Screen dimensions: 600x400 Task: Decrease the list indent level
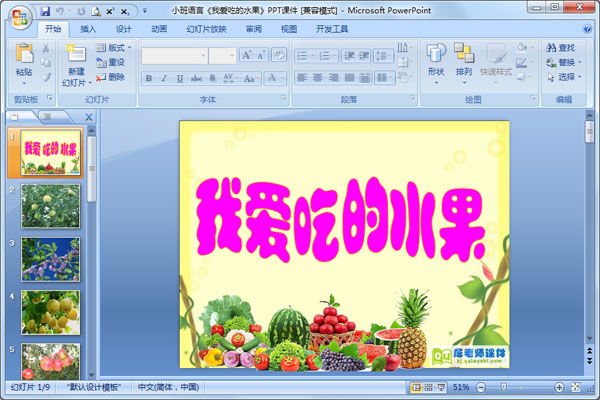349,56
